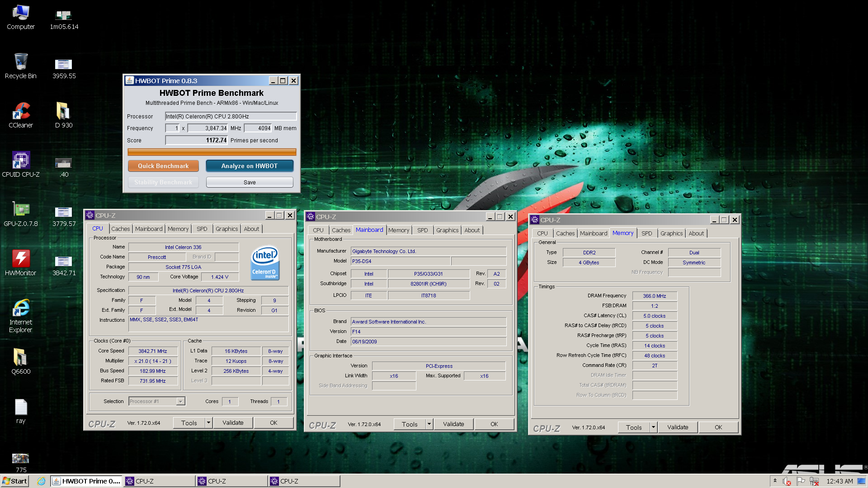Click the Action Center flag tray icon

coord(801,481)
